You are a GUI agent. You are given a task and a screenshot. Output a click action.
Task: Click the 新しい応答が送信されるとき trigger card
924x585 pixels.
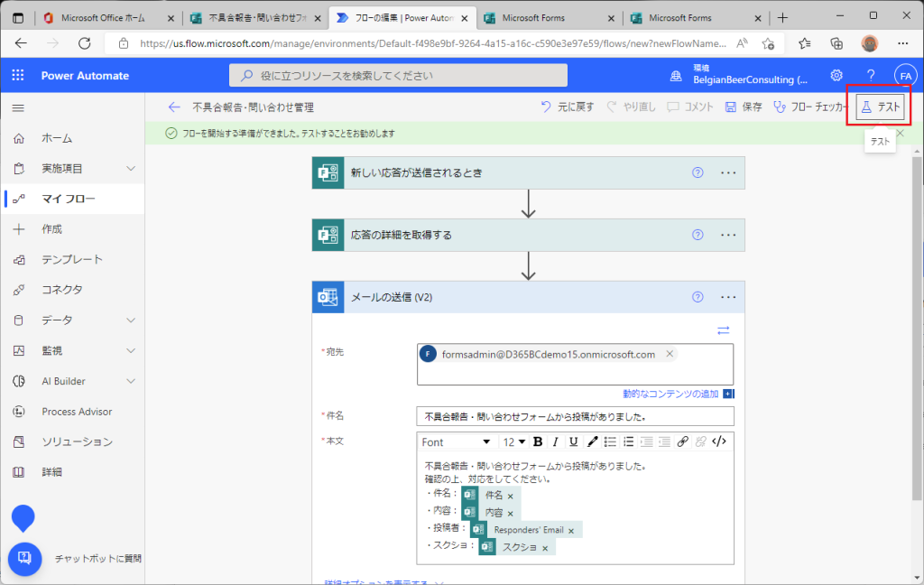click(x=528, y=172)
